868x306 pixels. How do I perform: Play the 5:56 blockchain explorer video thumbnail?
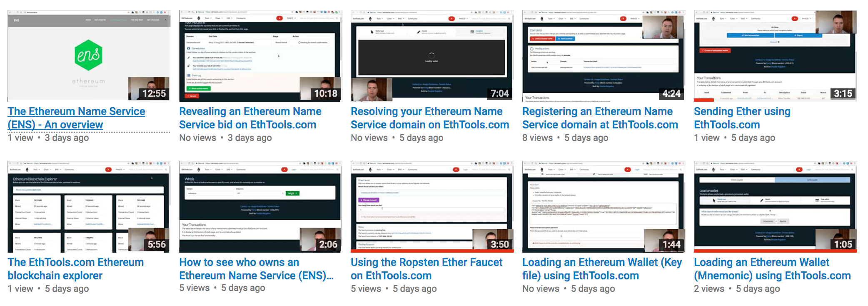pos(89,207)
